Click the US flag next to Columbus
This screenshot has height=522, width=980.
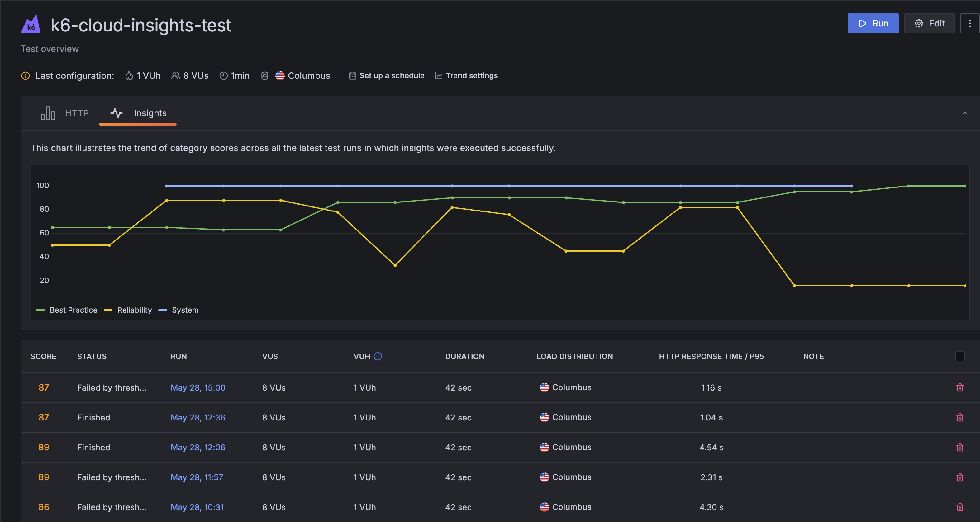click(x=280, y=76)
